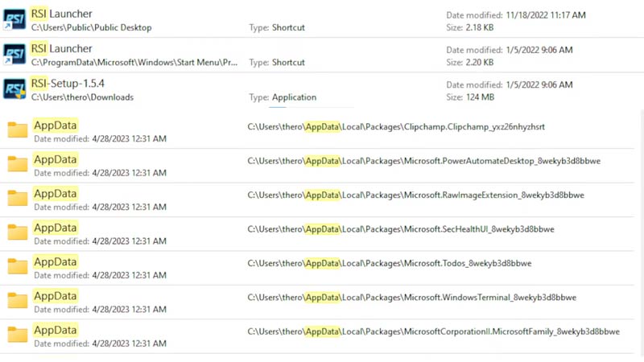
Task: Select AppData name in the MicrosoftFamily row
Action: point(56,330)
